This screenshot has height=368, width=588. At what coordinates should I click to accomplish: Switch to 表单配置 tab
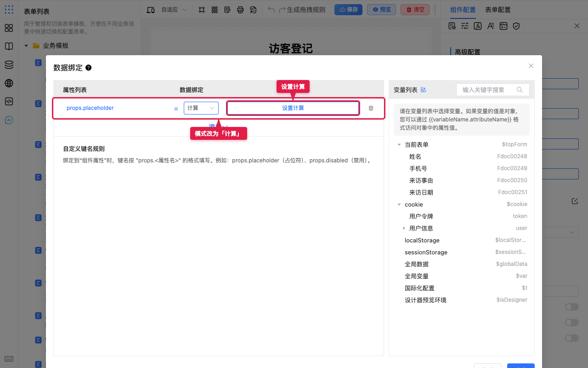(498, 10)
